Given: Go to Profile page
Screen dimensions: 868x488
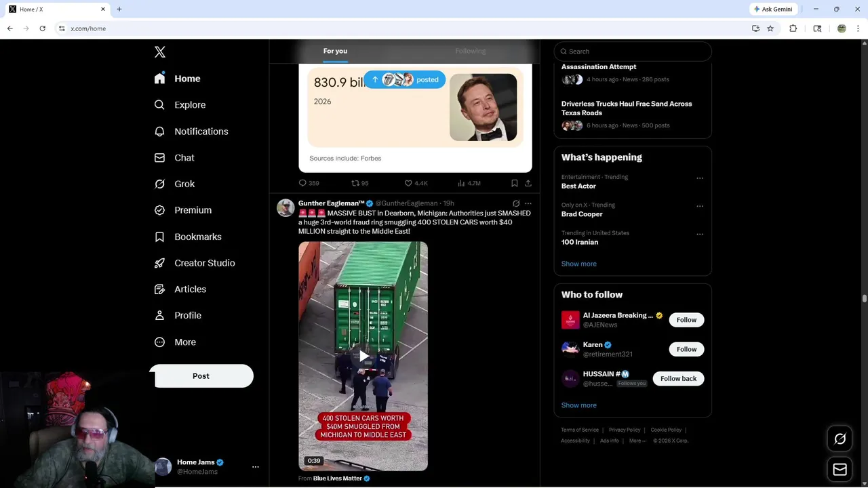Looking at the screenshot, I should click(178, 315).
